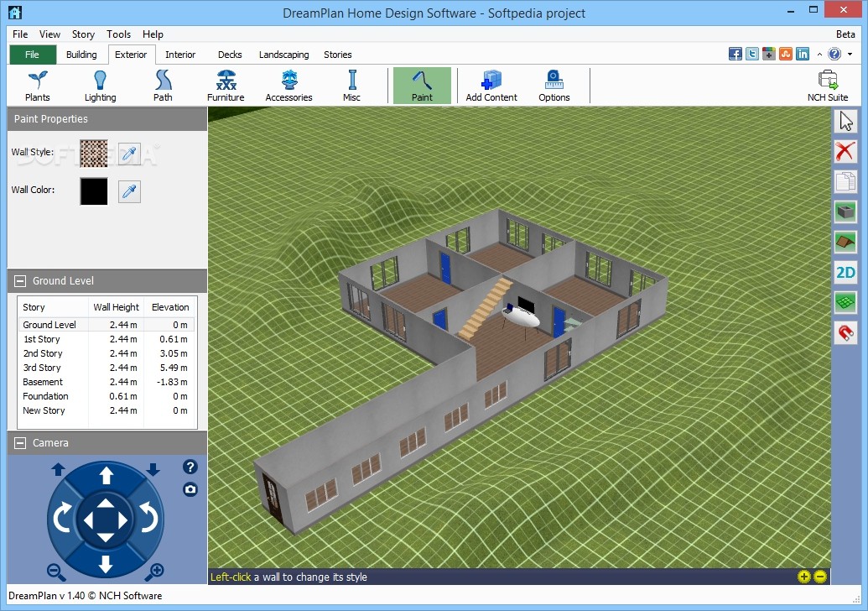Share on LinkedIn
The width and height of the screenshot is (868, 611).
coord(802,54)
